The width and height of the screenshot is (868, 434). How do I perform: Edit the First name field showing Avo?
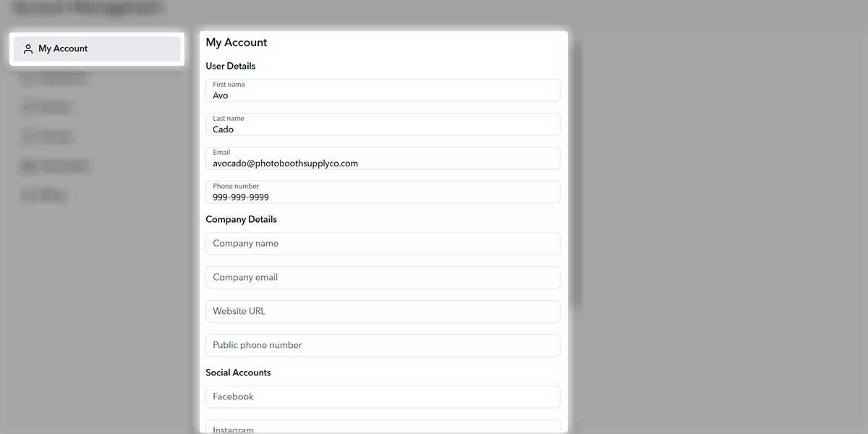pos(383,90)
